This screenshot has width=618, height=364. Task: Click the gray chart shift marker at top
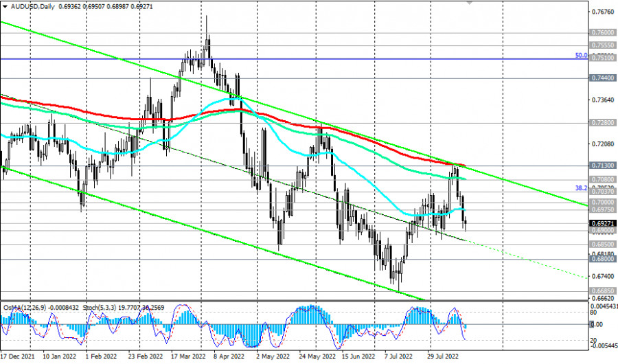pos(470,3)
